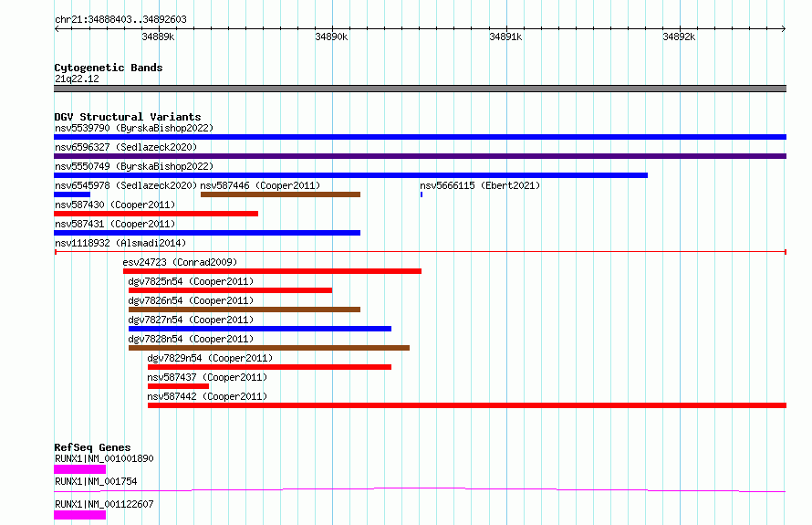Open the dgv7825n54 (Cooper2011) label
This screenshot has height=525, width=812.
coord(191,281)
